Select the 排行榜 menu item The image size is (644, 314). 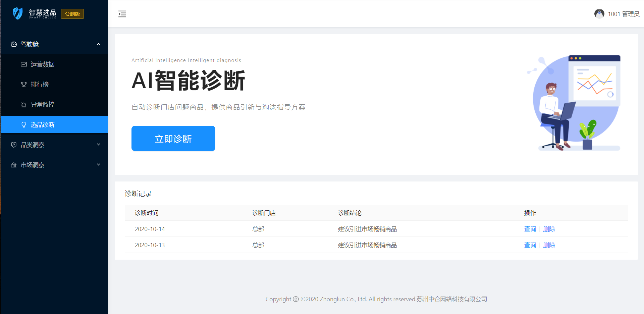[x=40, y=85]
